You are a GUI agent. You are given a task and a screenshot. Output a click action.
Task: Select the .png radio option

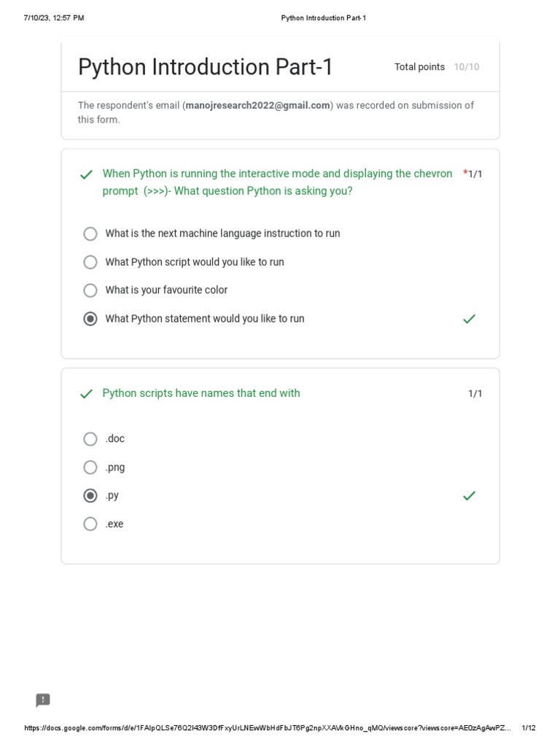pos(90,468)
